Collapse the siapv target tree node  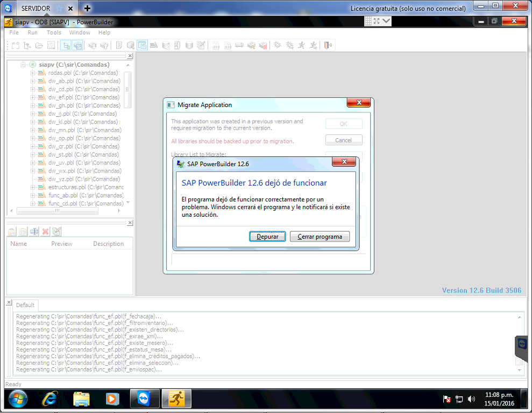[x=23, y=65]
